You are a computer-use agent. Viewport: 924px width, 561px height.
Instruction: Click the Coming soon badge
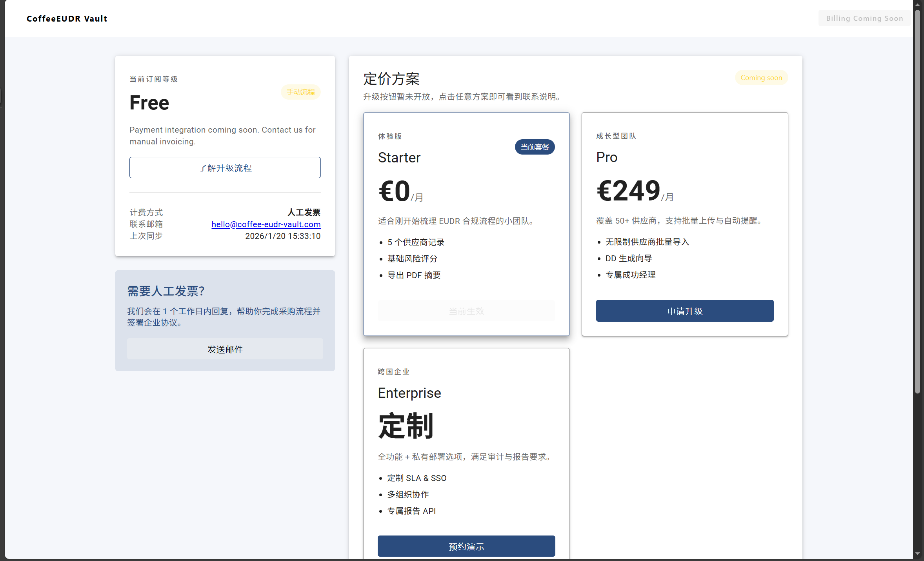click(x=761, y=77)
